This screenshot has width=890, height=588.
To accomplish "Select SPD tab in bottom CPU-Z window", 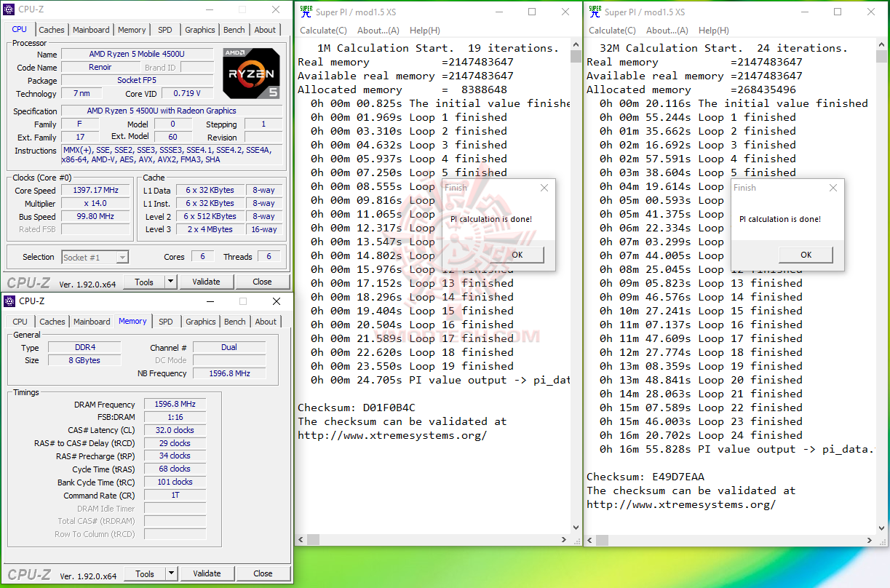I will click(166, 322).
